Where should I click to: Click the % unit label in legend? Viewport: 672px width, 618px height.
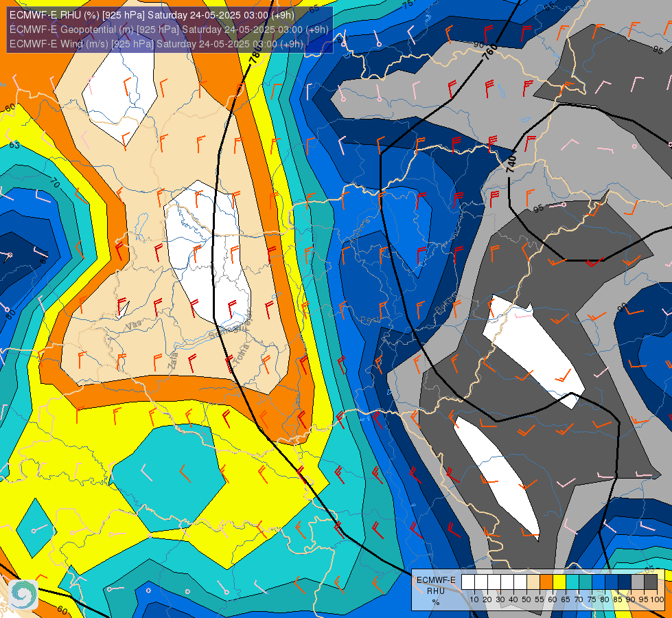(436, 602)
